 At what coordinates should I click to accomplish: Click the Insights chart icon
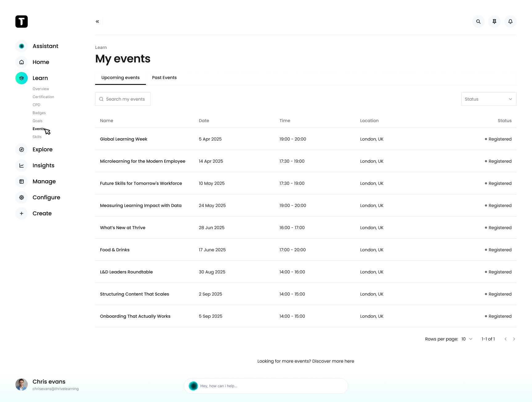(21, 165)
